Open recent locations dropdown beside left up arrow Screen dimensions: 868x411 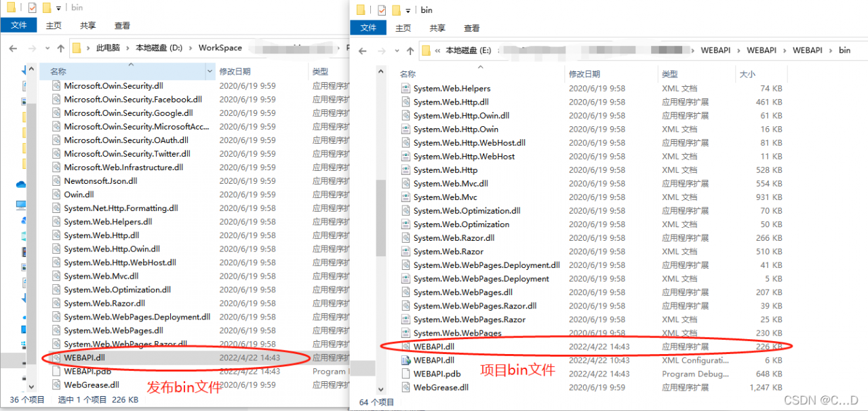tap(47, 48)
